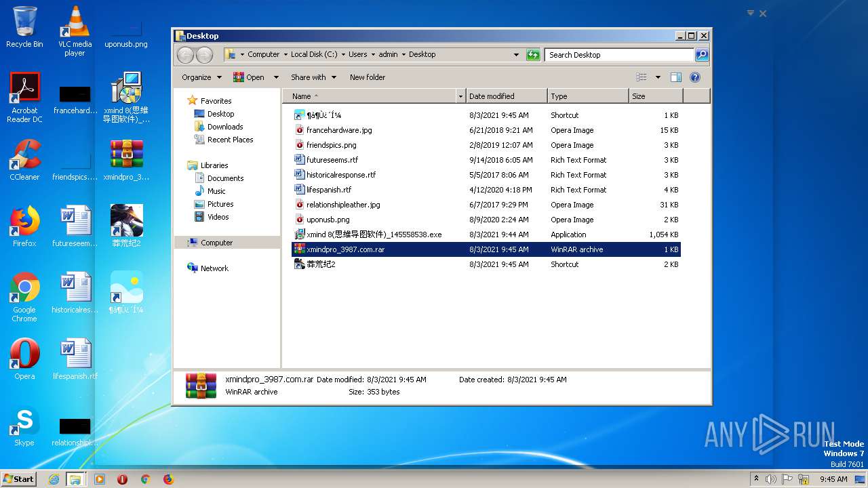Open Acrobat Reader DC desktop icon
Viewport: 868px width, 488px height.
tap(24, 98)
